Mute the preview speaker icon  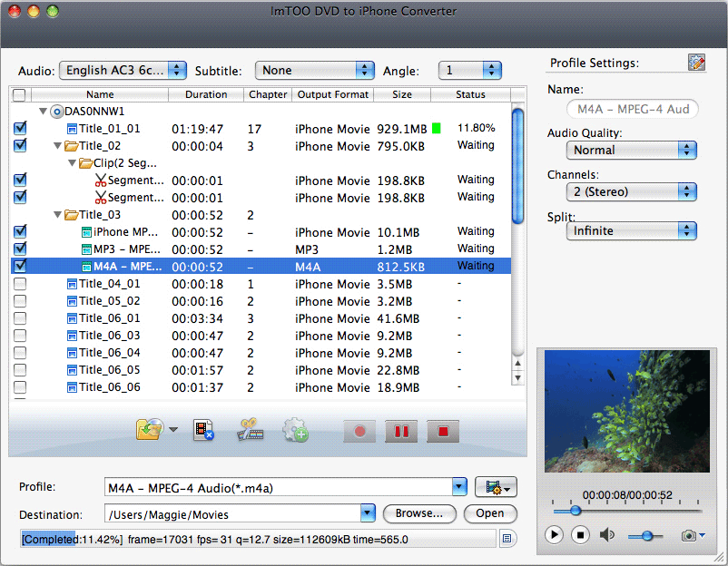[606, 535]
